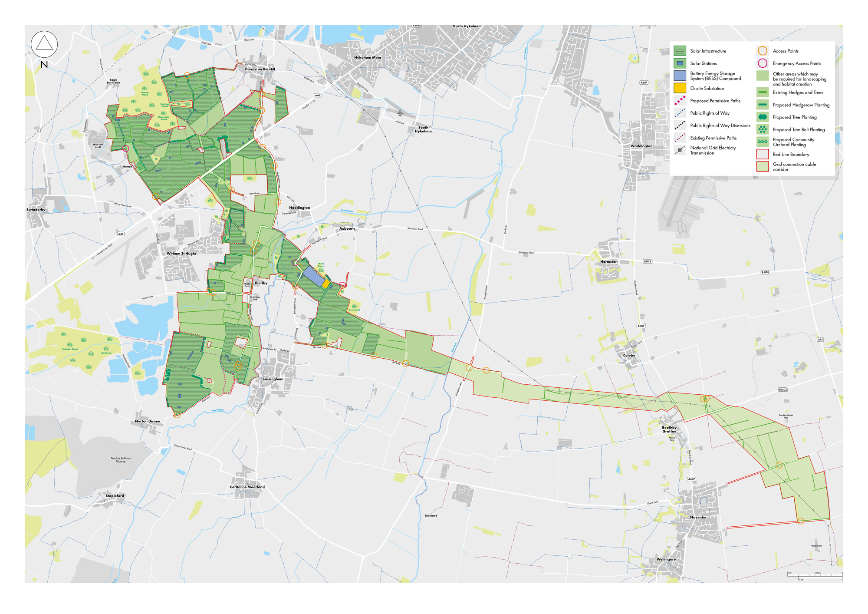Click the scale bar at the map corner

pyautogui.click(x=815, y=576)
